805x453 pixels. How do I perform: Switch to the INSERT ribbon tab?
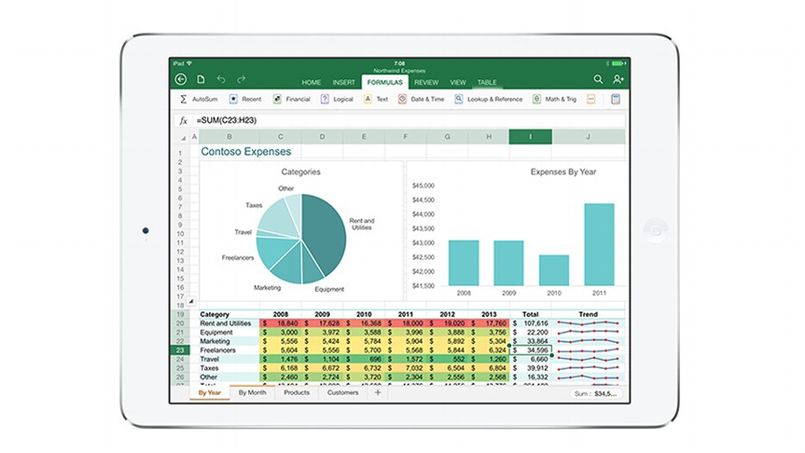coord(343,82)
